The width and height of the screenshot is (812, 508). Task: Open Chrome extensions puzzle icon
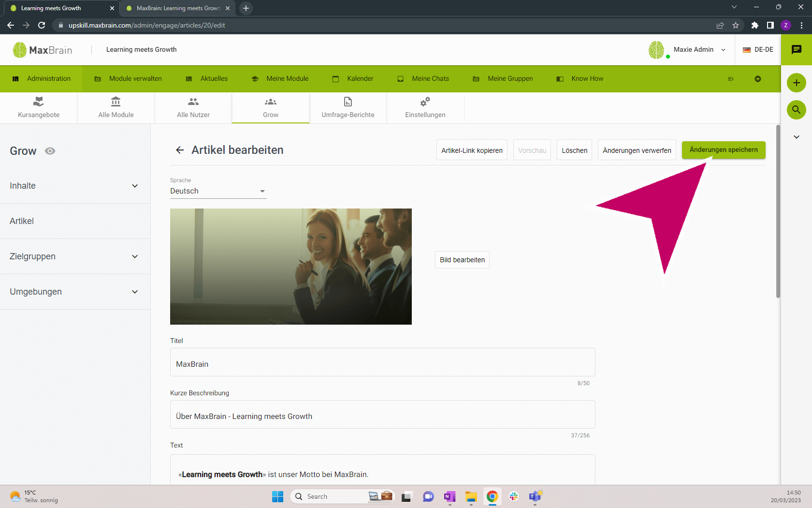tap(754, 25)
